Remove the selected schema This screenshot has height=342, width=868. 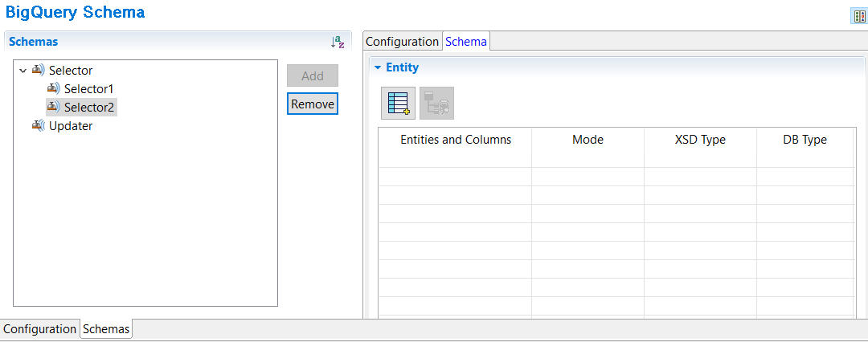coord(312,104)
